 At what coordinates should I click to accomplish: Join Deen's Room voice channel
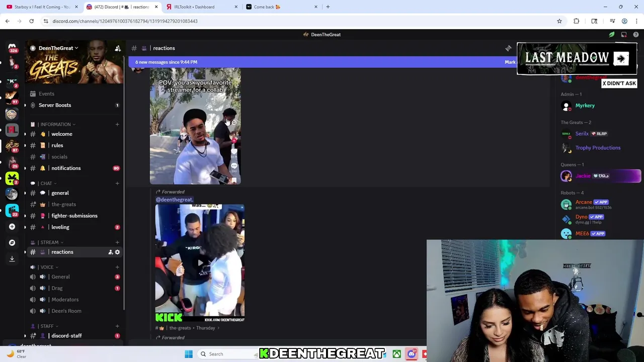coord(75,311)
